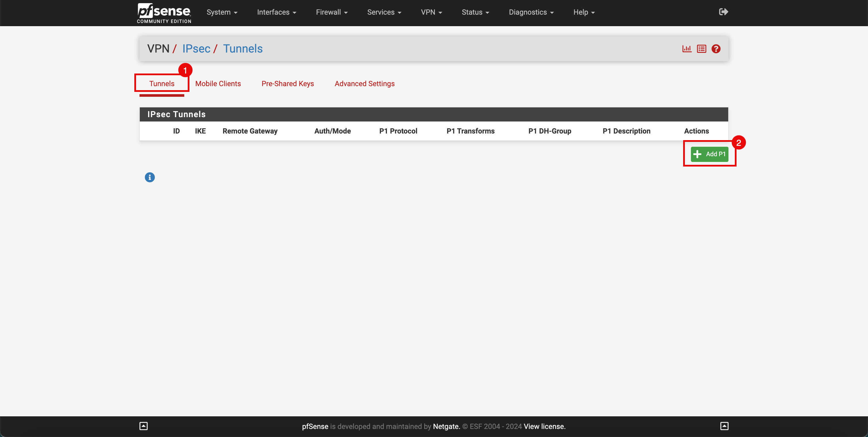Click the pfSense logo in the navbar
Screen dimensions: 868x437
pyautogui.click(x=164, y=12)
